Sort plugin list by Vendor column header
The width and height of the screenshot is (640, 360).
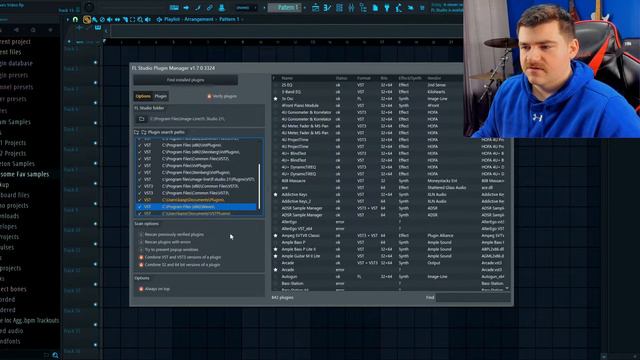point(434,78)
